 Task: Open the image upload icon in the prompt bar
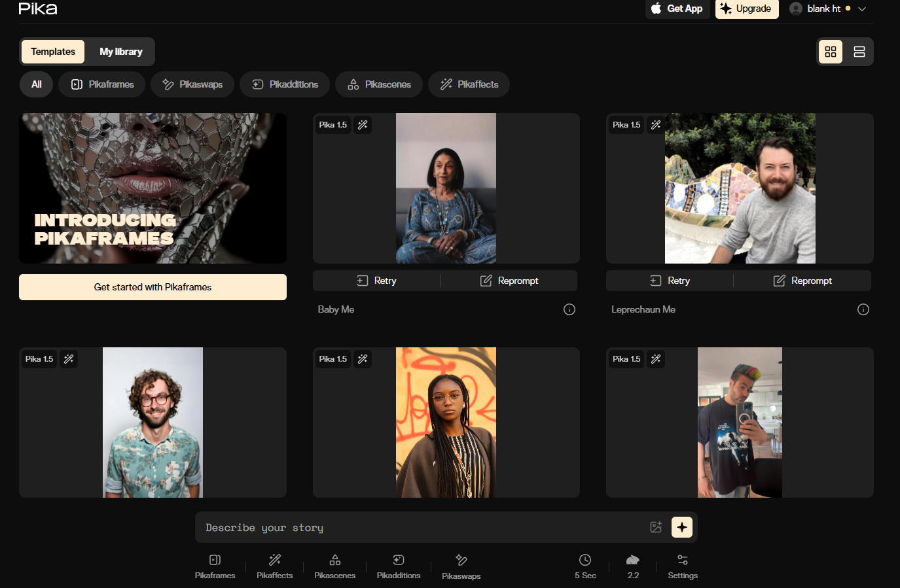656,527
